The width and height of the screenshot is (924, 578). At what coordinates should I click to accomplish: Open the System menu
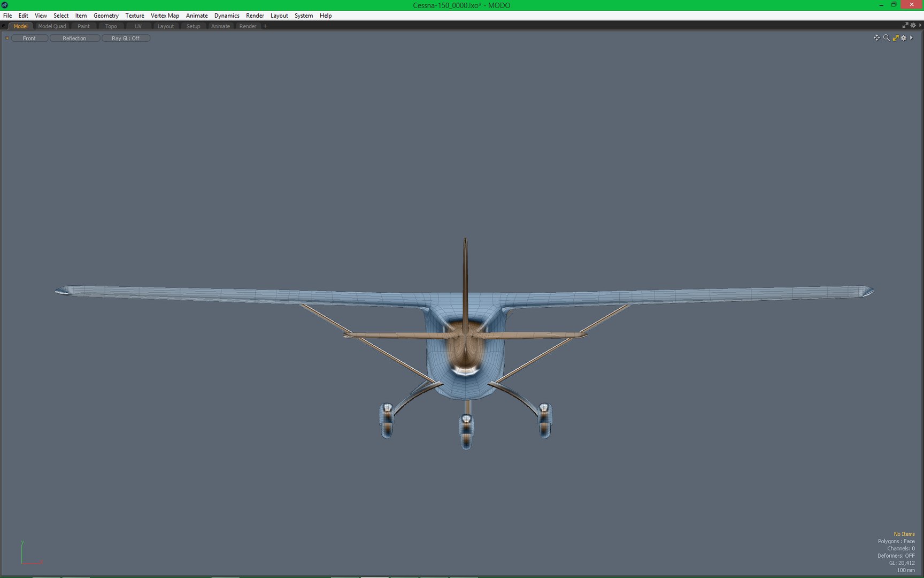pyautogui.click(x=304, y=16)
